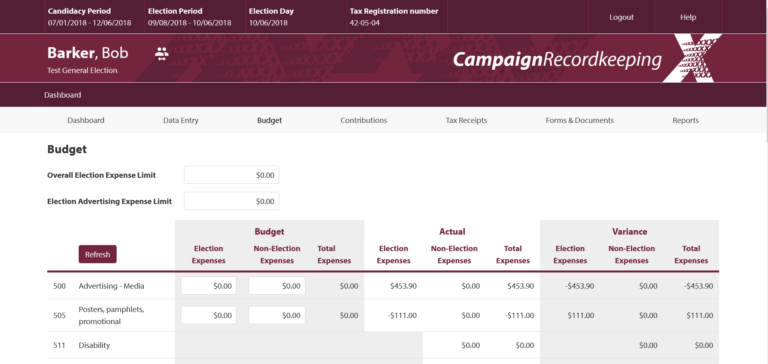
Task: Click the people group icon beside Barker, Bob
Action: 162,54
